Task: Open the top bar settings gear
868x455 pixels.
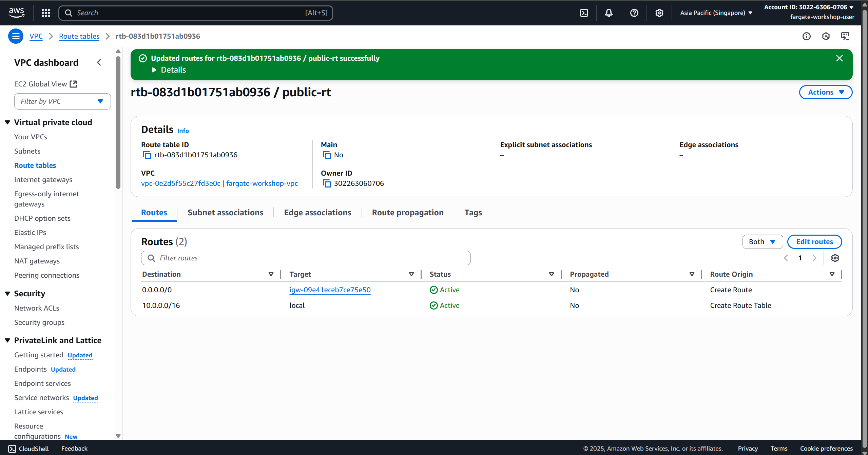Action: pos(659,13)
